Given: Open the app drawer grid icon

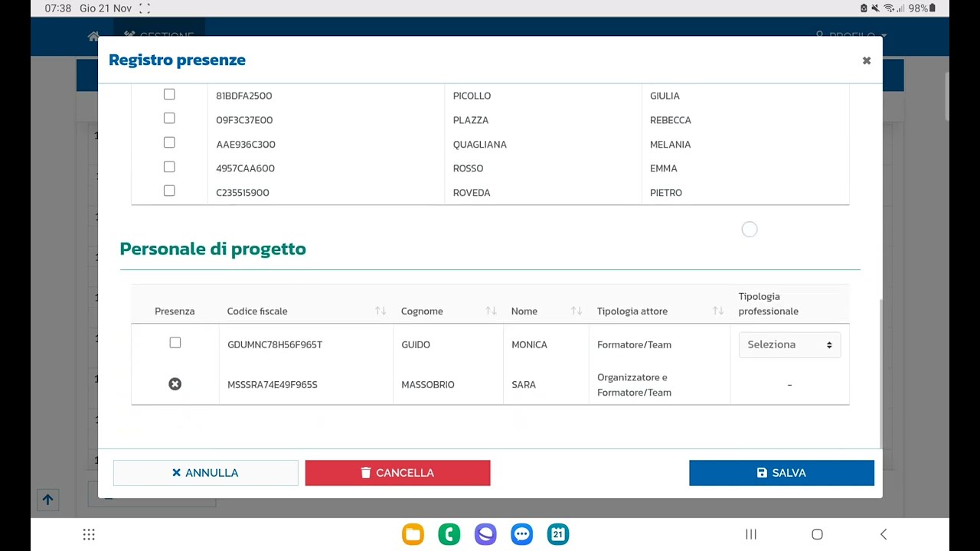Looking at the screenshot, I should (x=89, y=534).
